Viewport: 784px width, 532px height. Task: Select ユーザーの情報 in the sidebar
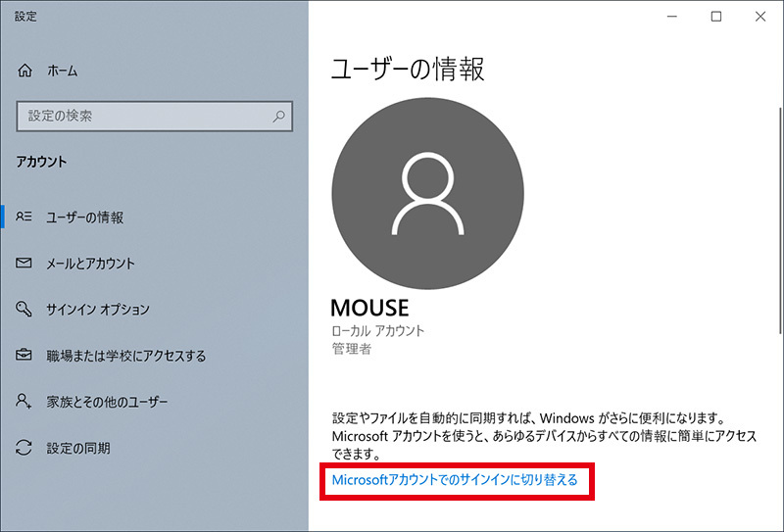tap(155, 217)
